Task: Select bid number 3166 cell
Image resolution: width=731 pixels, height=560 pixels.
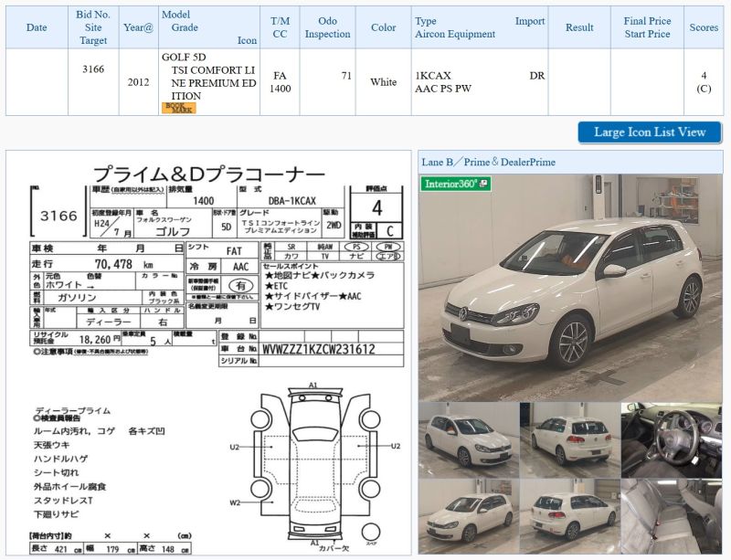Action: [93, 82]
